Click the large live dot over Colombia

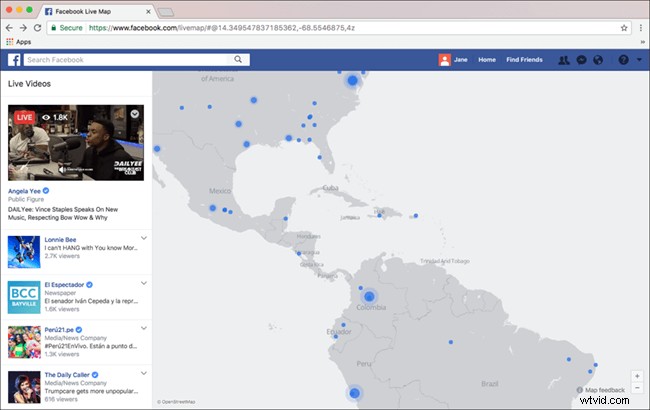pos(369,296)
